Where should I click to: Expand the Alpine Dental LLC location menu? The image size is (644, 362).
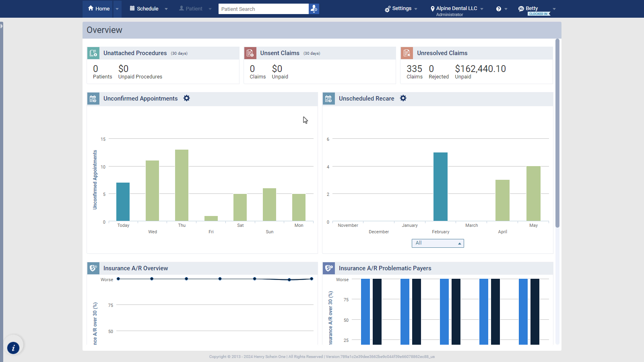(457, 8)
